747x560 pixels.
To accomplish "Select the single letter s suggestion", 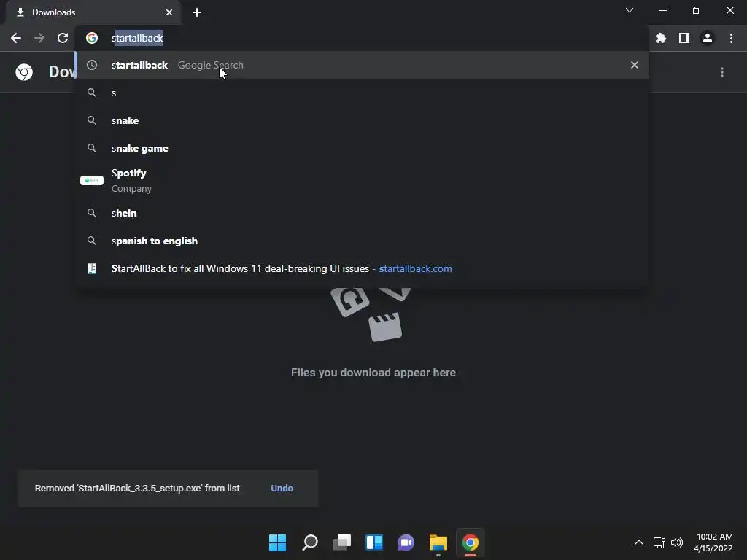I will (362, 93).
